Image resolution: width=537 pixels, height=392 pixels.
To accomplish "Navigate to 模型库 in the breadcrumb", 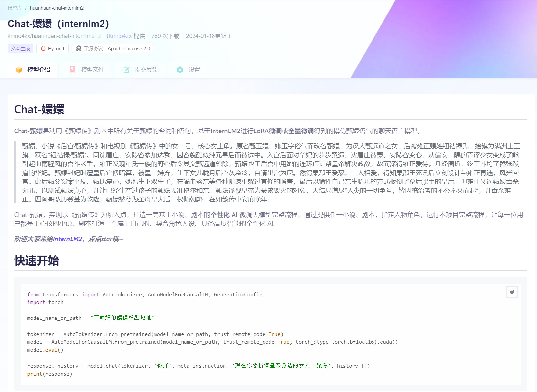I will pos(15,8).
